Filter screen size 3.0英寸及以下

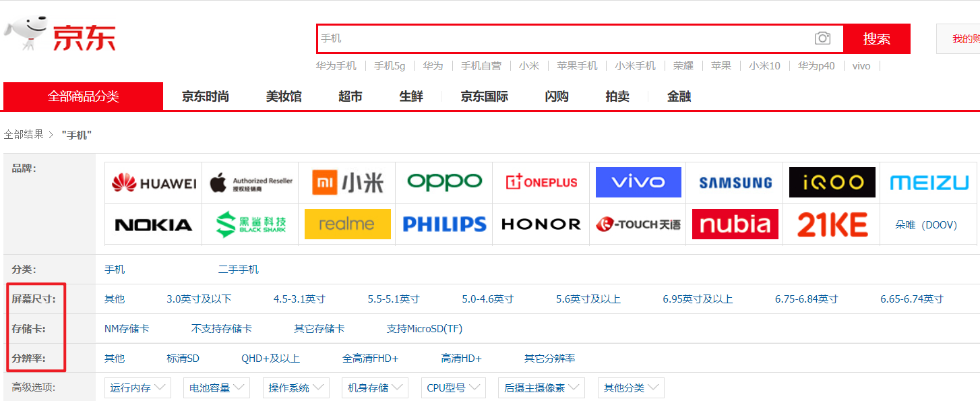[199, 299]
